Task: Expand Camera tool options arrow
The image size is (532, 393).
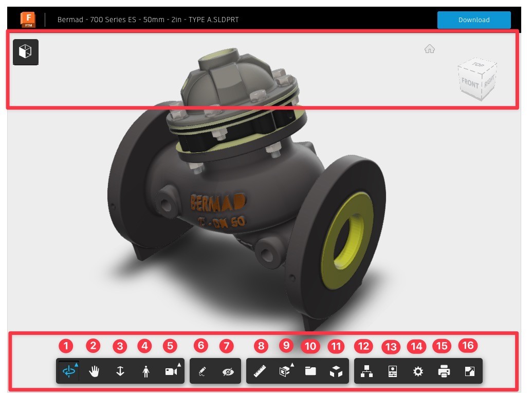Action: tap(179, 365)
